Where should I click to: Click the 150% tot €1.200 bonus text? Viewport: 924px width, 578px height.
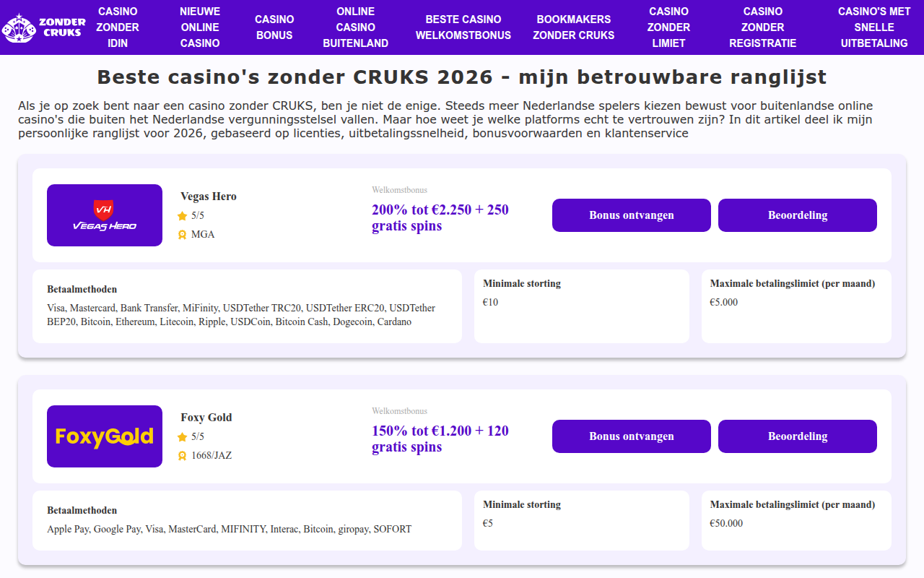coord(440,439)
